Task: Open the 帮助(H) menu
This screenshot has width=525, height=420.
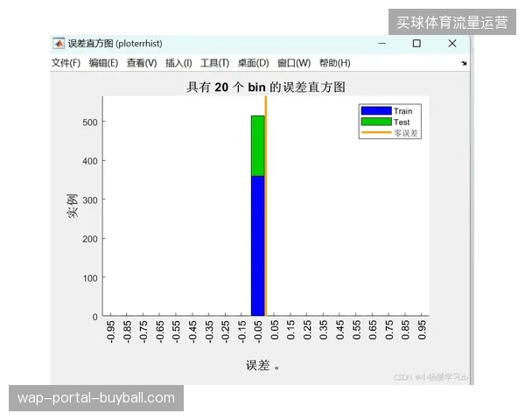Action: point(334,63)
